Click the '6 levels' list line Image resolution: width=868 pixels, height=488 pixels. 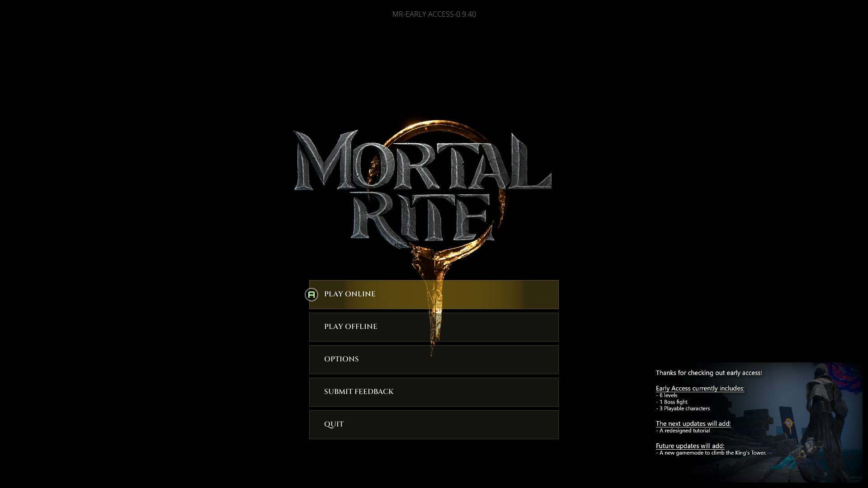tap(668, 395)
